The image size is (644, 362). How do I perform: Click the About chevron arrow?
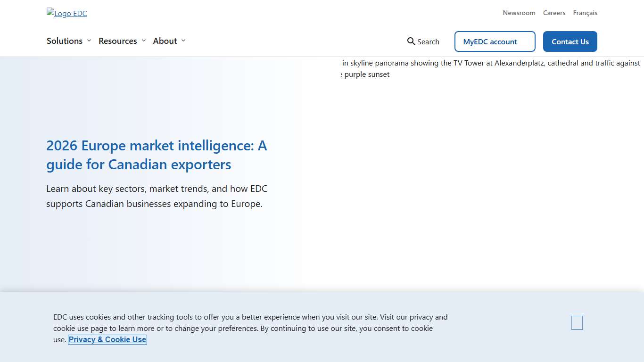pyautogui.click(x=184, y=41)
